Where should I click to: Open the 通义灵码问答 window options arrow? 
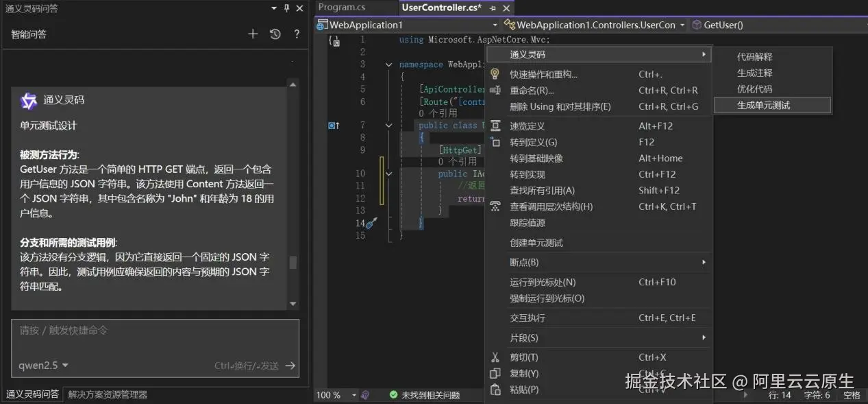(x=274, y=8)
